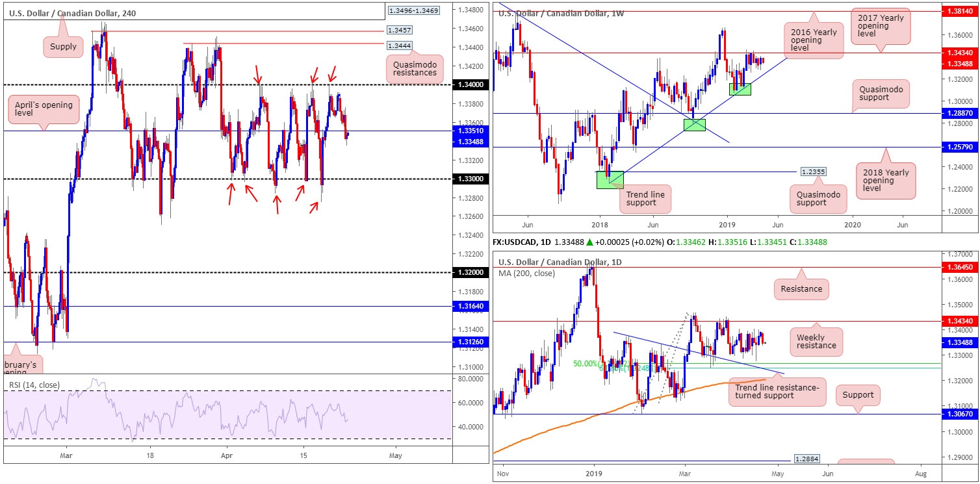Click the blue 1.30670 daily price label
Screen dimensions: 980x484
(x=961, y=414)
